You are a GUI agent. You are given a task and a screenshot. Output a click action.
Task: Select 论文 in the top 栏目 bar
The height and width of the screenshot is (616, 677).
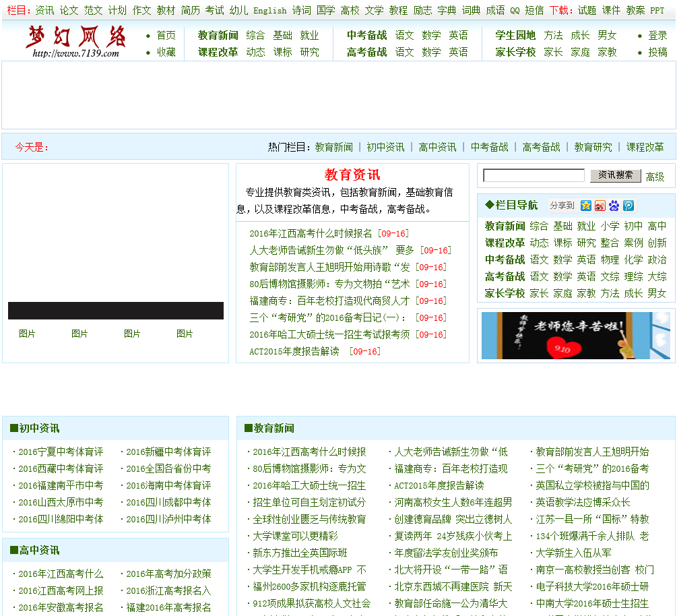69,10
